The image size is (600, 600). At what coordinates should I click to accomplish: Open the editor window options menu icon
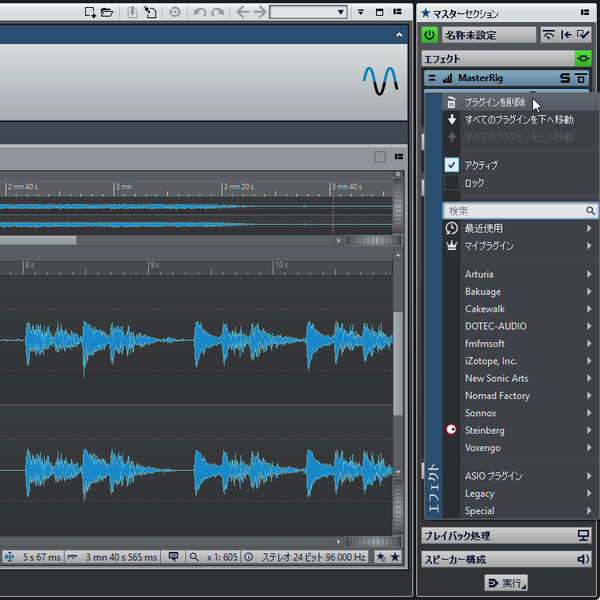(x=398, y=12)
